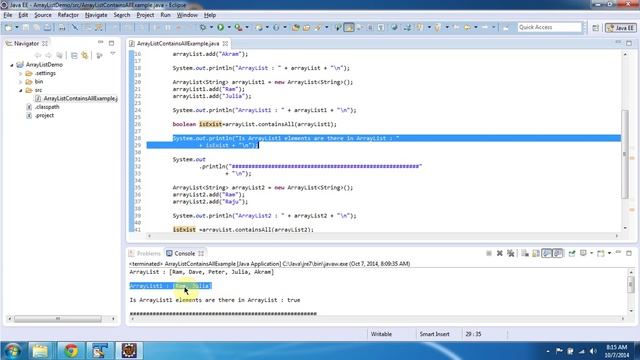Close the ArrayListContainsAllExample.java editor tab
Image resolution: width=640 pixels, height=360 pixels.
pos(225,43)
